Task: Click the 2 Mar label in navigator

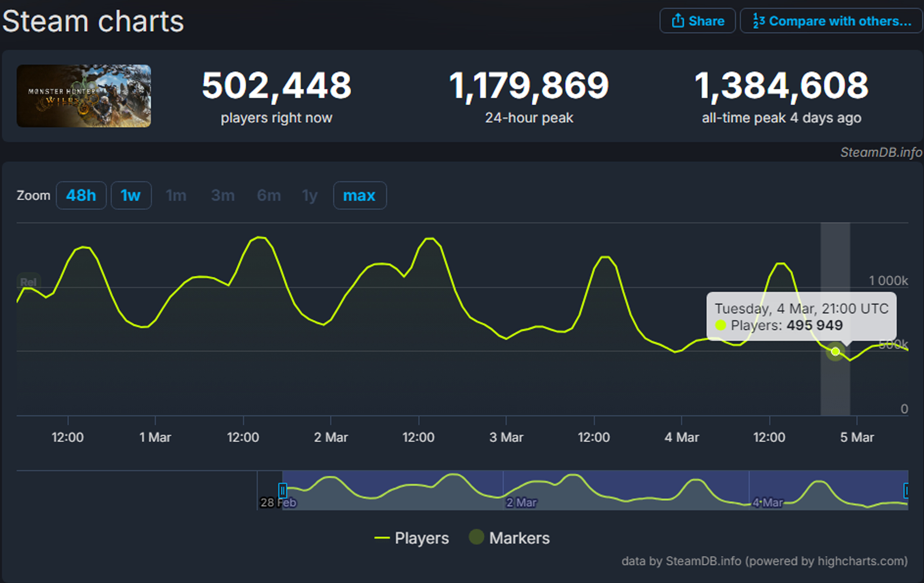Action: point(521,502)
